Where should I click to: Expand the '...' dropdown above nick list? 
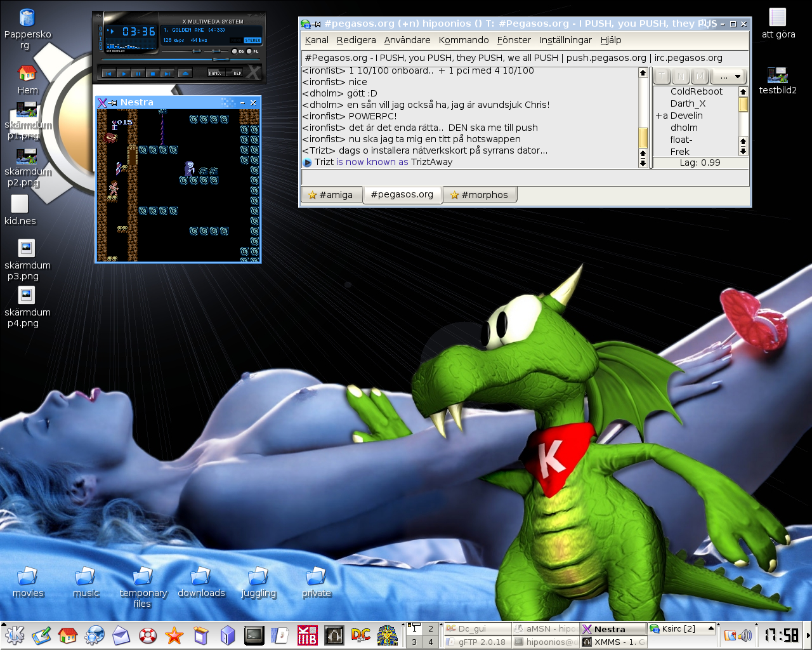coord(729,76)
